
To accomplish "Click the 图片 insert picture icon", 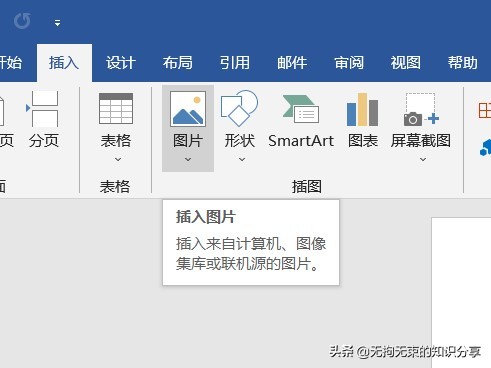I will tap(188, 109).
